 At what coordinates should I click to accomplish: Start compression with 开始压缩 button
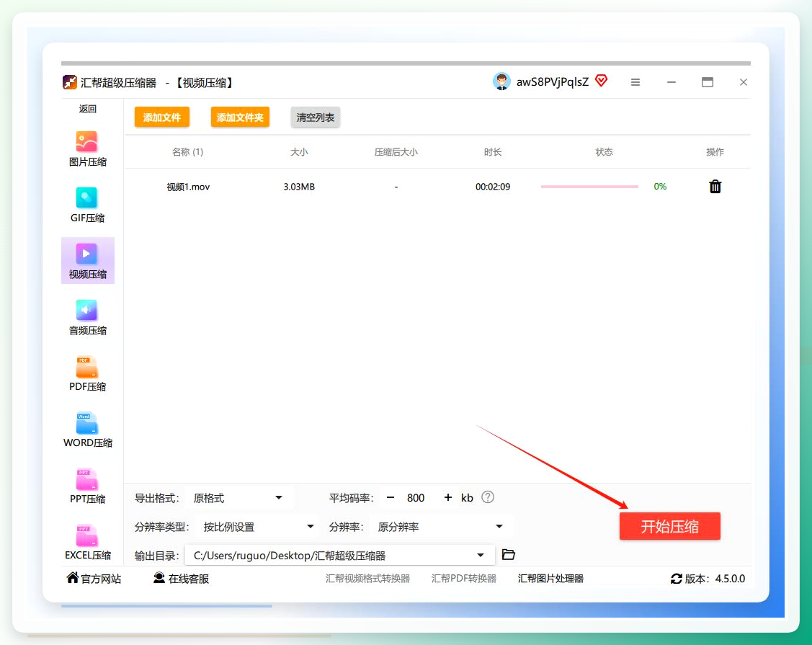click(x=669, y=526)
